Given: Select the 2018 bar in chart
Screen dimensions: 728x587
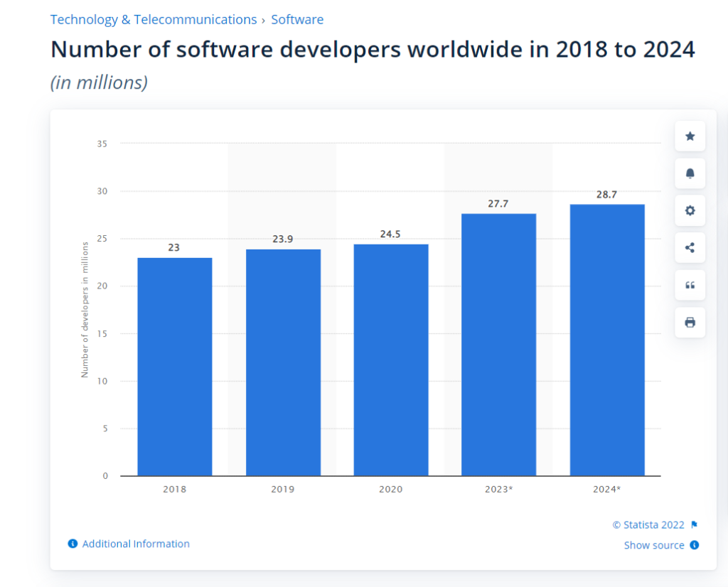Looking at the screenshot, I should coord(175,367).
